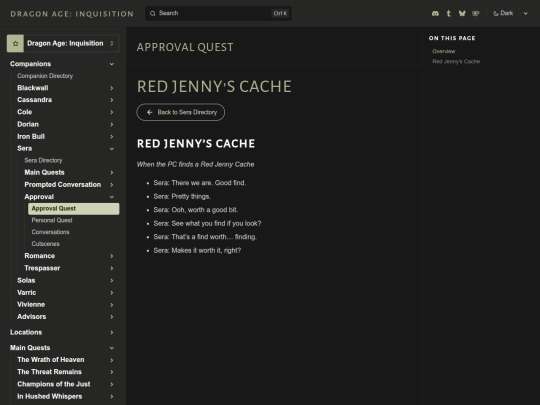Open Companion Directory page
Screen dimensions: 540x405
[x=45, y=76]
